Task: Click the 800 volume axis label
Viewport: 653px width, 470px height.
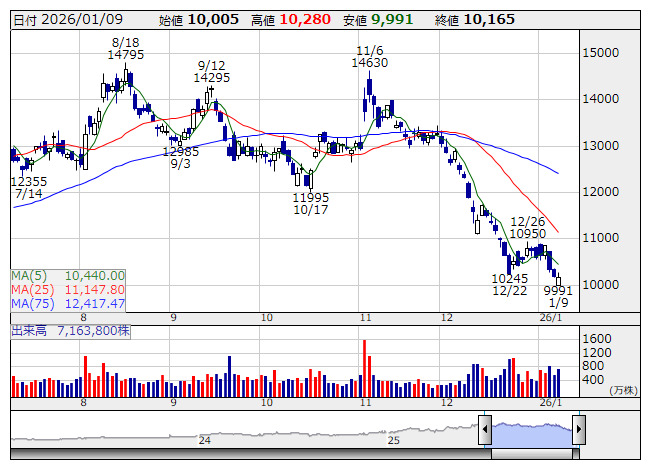Action: pos(593,366)
